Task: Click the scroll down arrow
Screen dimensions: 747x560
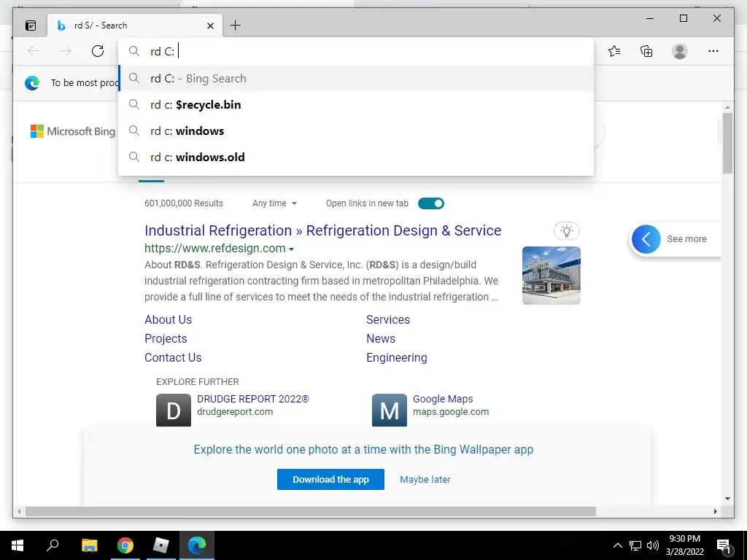Action: click(727, 499)
